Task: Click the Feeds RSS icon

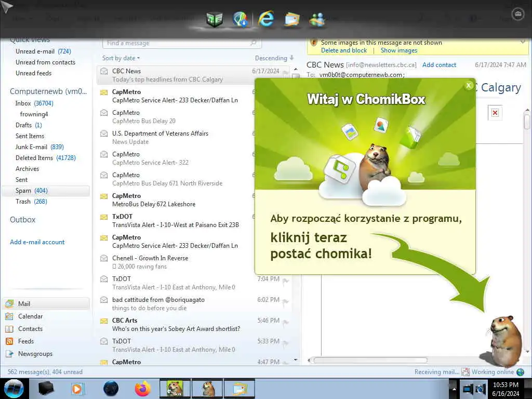Action: [x=9, y=341]
